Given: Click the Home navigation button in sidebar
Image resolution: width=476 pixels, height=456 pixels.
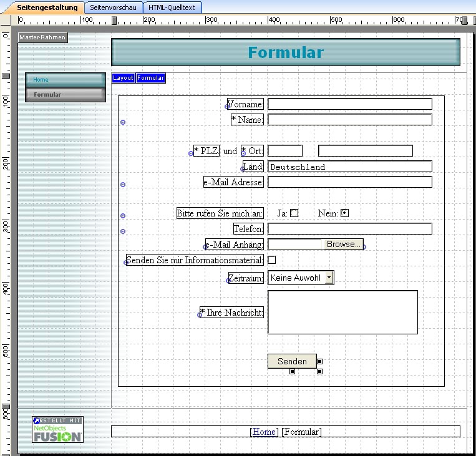Looking at the screenshot, I should pos(65,80).
